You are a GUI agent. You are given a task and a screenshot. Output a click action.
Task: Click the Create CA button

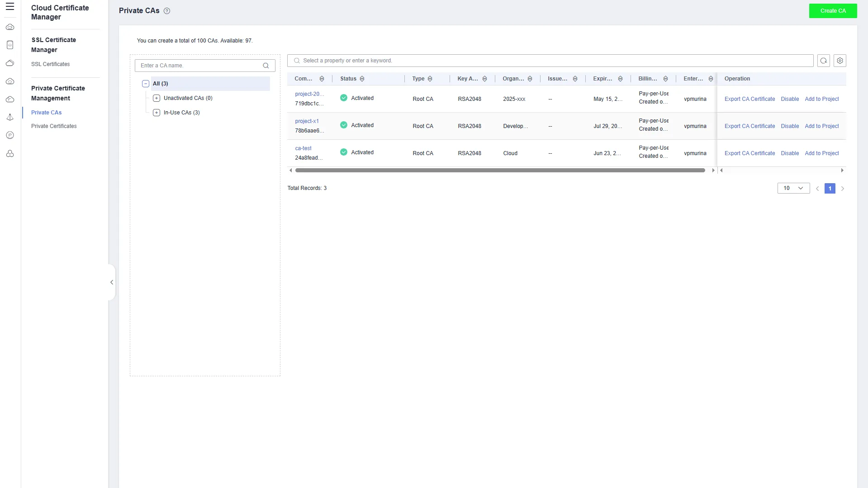(x=833, y=11)
